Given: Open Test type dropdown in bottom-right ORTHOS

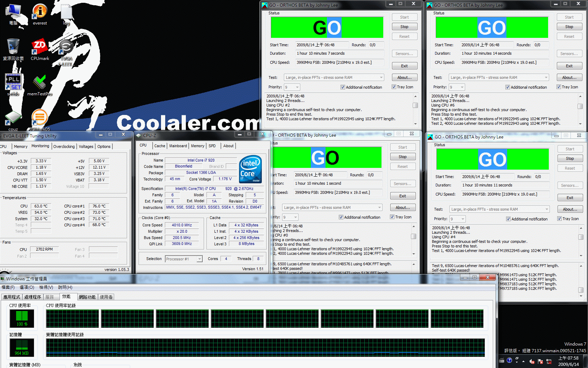Looking at the screenshot, I should point(499,209).
